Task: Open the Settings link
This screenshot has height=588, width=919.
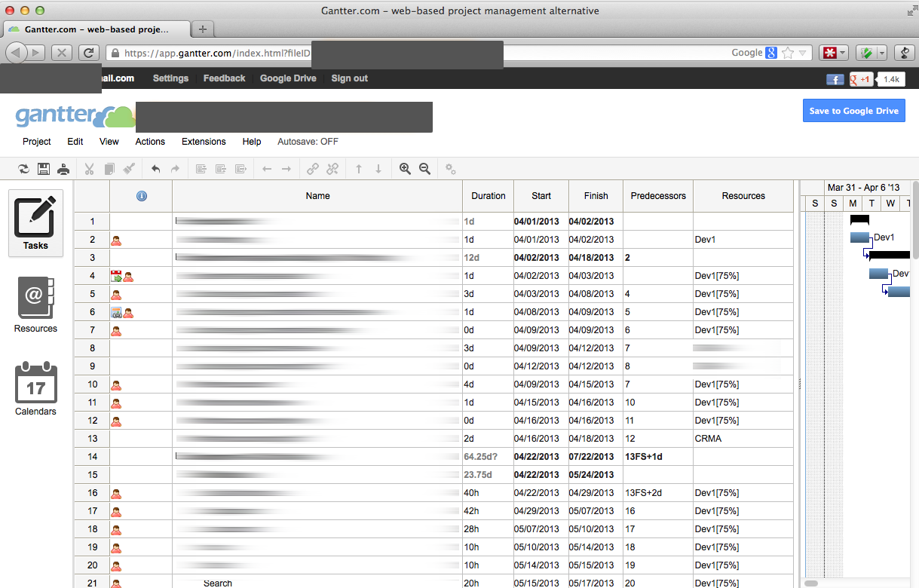Action: point(170,78)
